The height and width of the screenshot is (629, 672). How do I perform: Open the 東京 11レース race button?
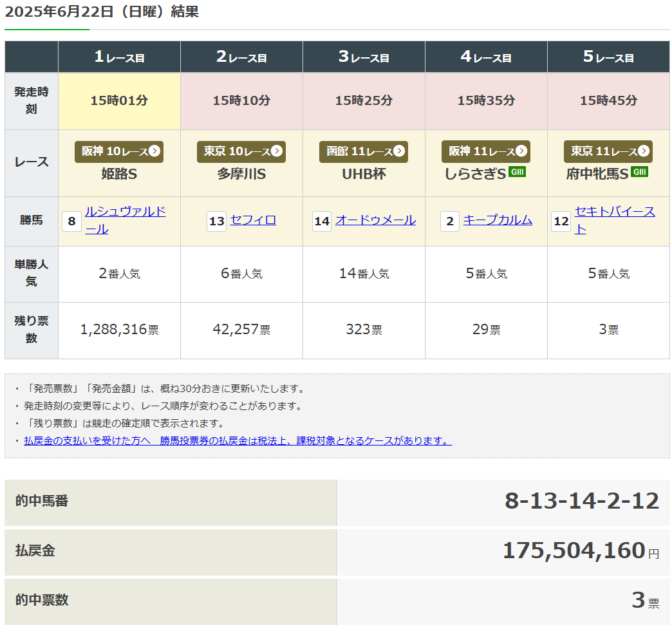(608, 151)
